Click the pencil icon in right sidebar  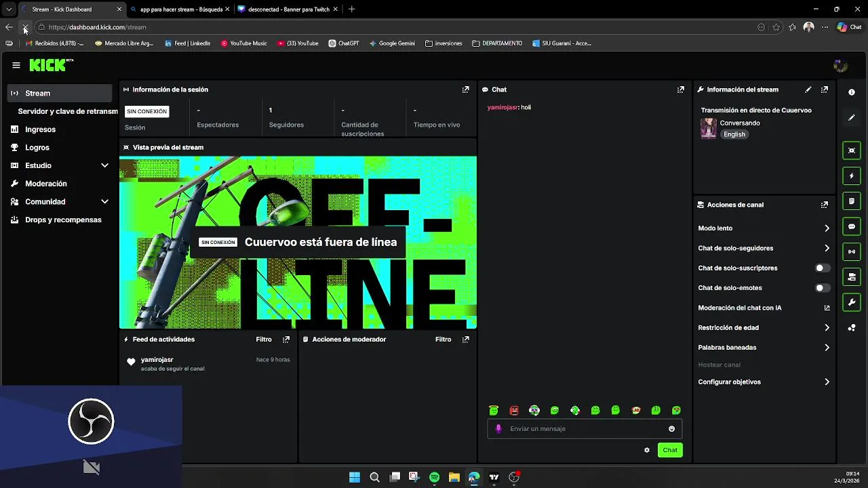[852, 118]
